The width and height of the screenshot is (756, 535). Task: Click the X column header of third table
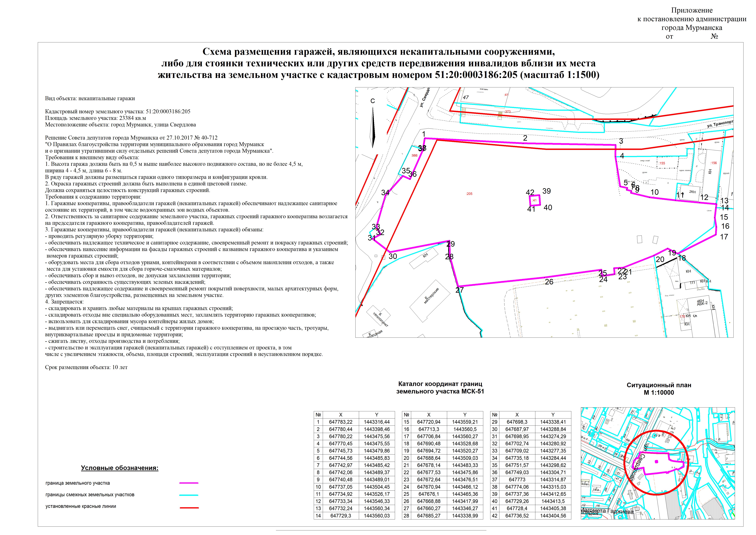tap(517, 415)
